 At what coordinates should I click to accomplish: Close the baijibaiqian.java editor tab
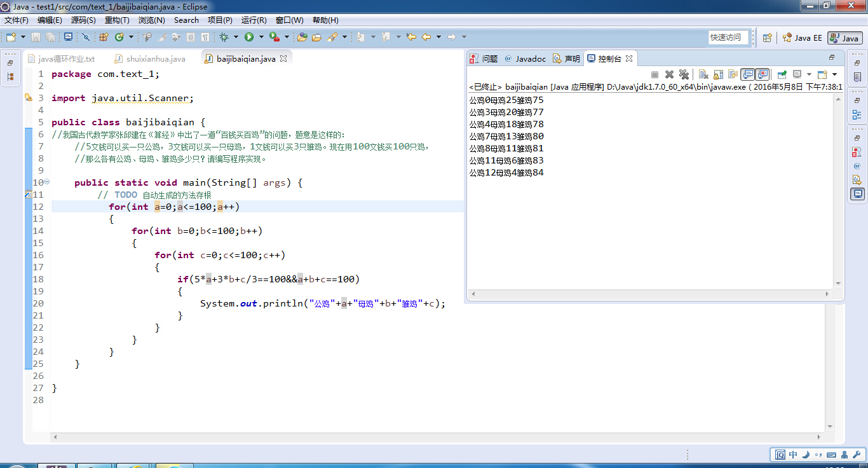[x=283, y=59]
